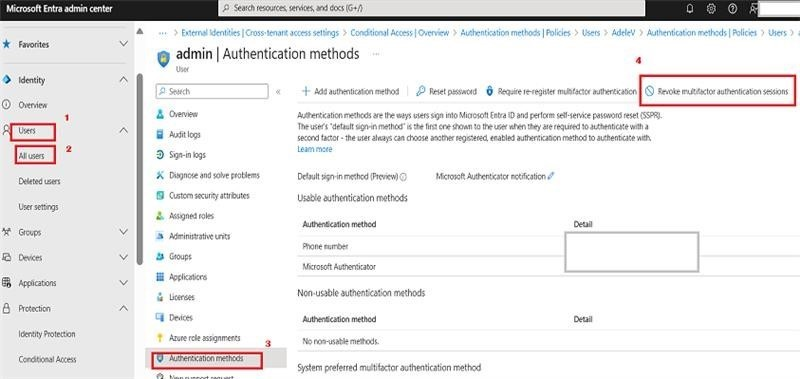Viewport: 800px width, 379px height.
Task: Click the Azure role assignments key icon
Action: point(160,338)
